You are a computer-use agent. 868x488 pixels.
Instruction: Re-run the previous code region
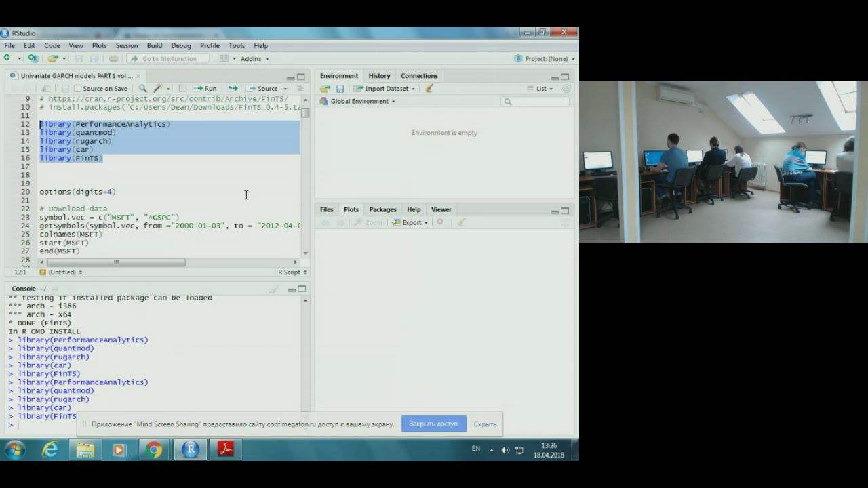pyautogui.click(x=233, y=89)
